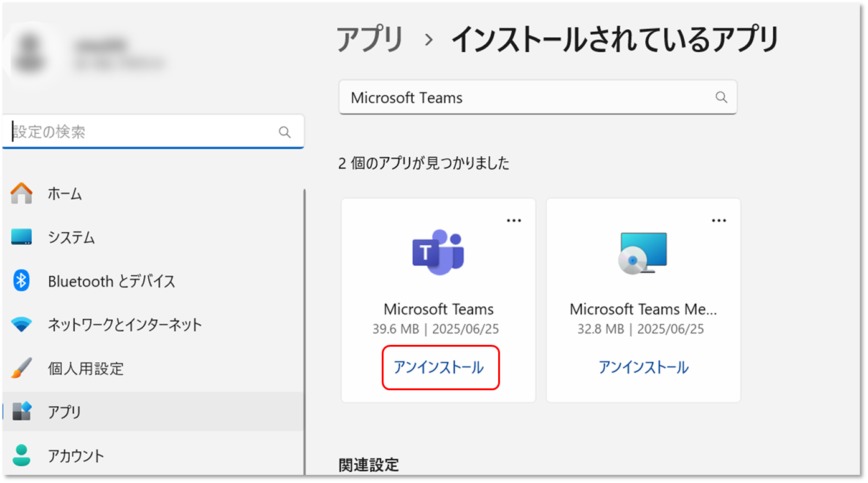Click the Microsoft Teams app logo
The width and height of the screenshot is (868, 483).
pyautogui.click(x=438, y=252)
